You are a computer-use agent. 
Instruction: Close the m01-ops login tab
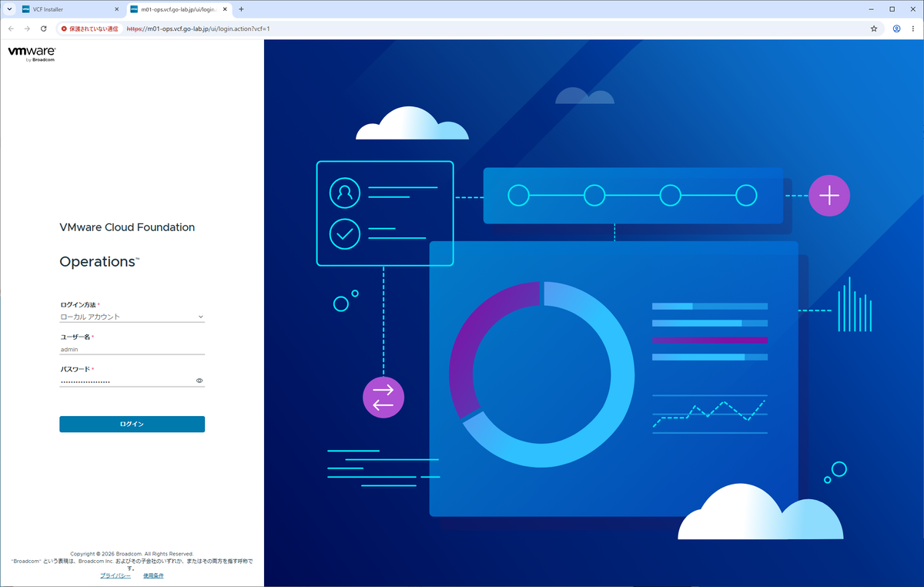pyautogui.click(x=225, y=9)
